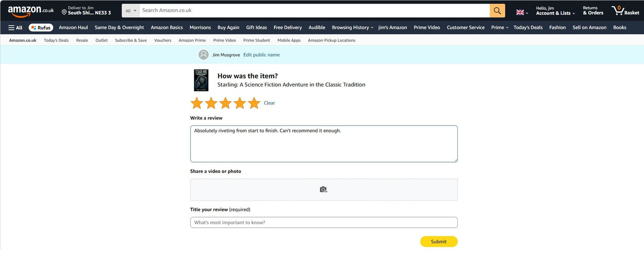
Task: Select the fifth rating star
Action: [254, 103]
